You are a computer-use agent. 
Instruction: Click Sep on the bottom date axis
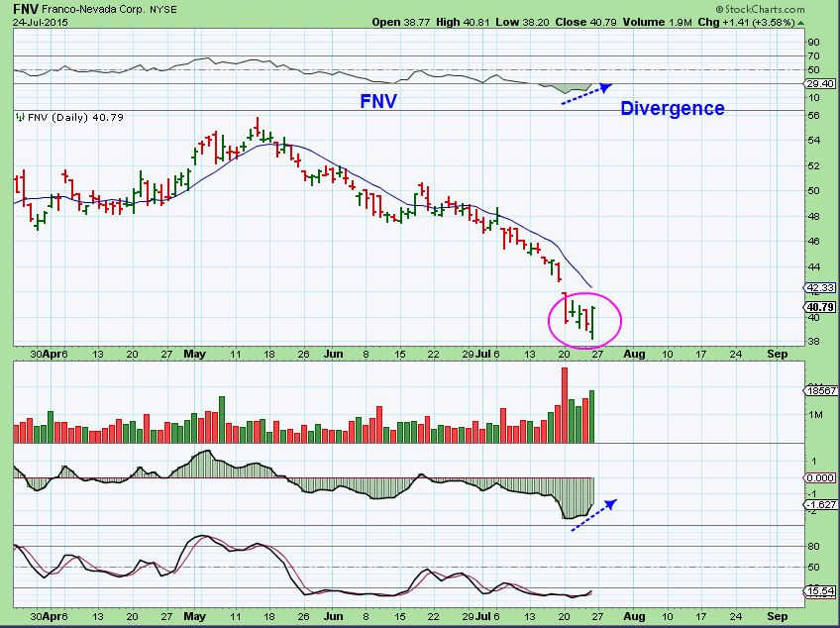[x=778, y=616]
